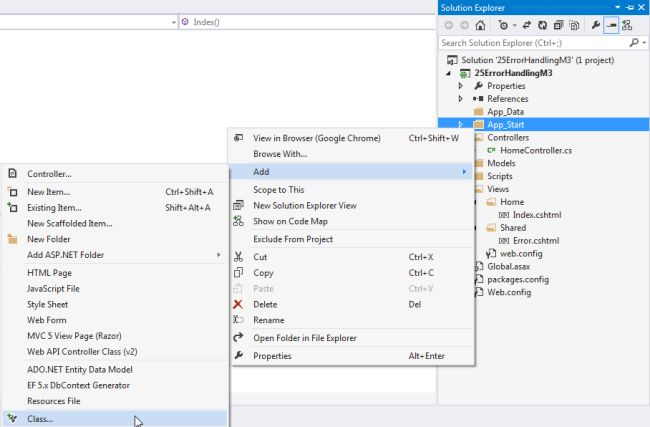Collapse the 25ErrorHandlingM3 project node
Screen dimensions: 650x427
pyautogui.click(x=448, y=73)
